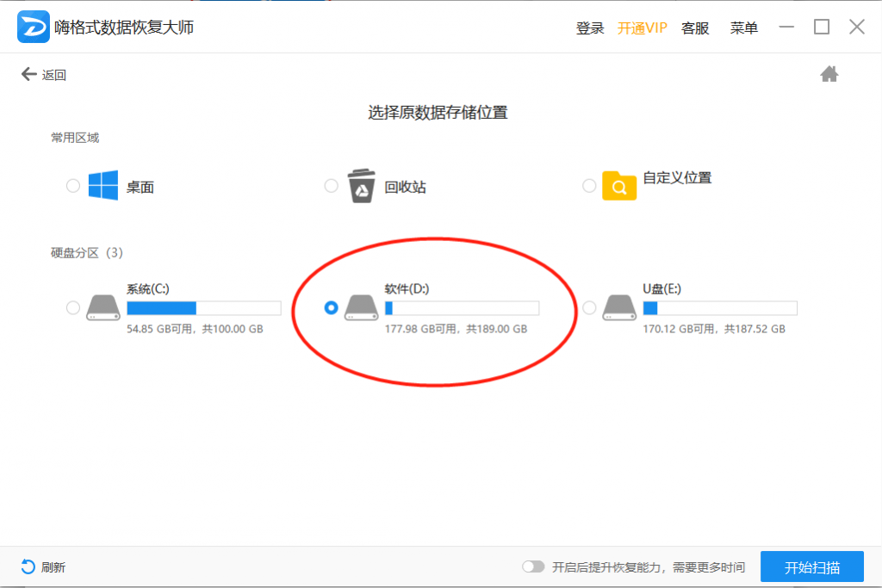Screen dimensions: 882x588
Task: Open 开通VIP in the title bar
Action: pyautogui.click(x=642, y=28)
